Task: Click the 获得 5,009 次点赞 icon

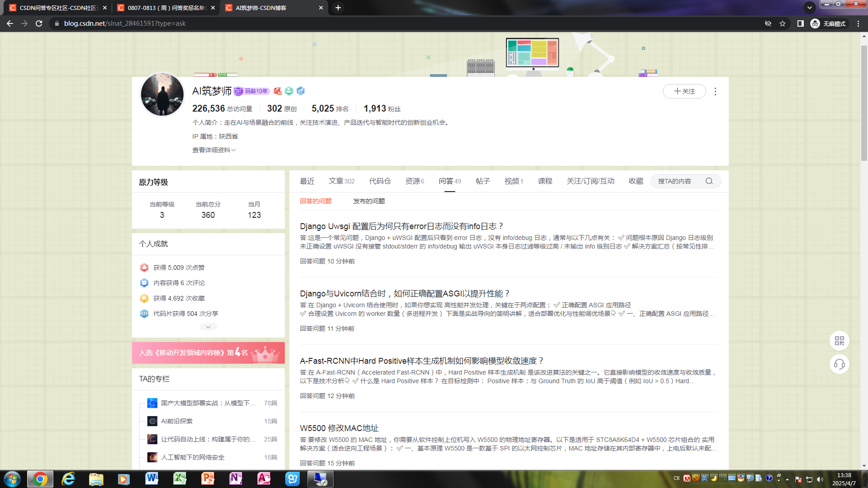Action: [144, 267]
